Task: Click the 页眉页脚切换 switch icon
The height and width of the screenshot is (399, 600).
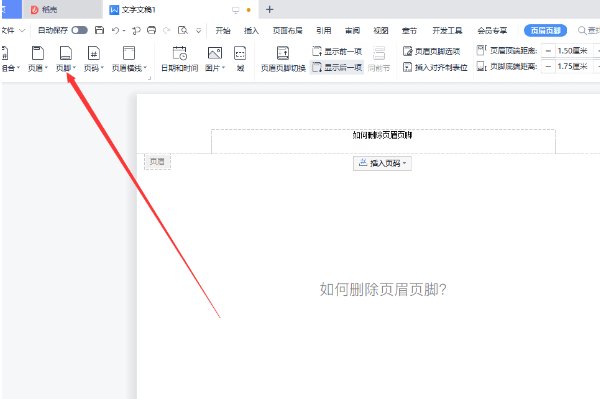Action: [x=283, y=53]
